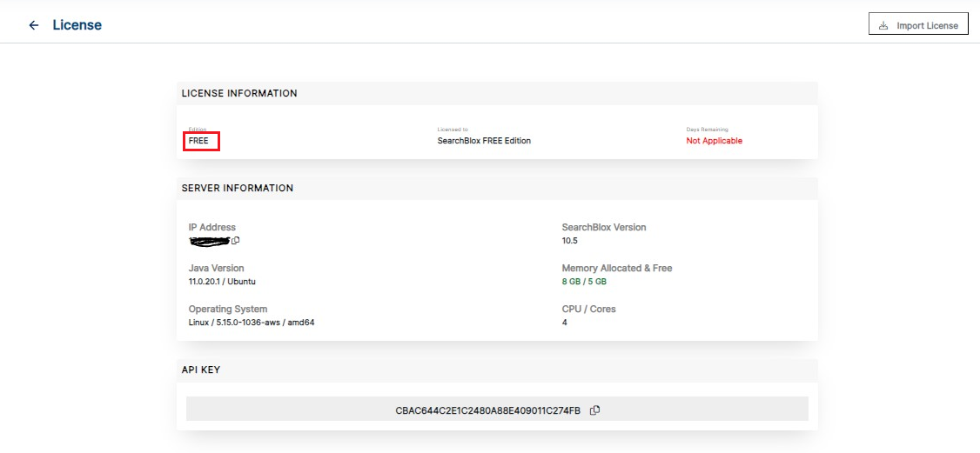
Task: Click the Memory Allocated & Free label
Action: (x=617, y=269)
